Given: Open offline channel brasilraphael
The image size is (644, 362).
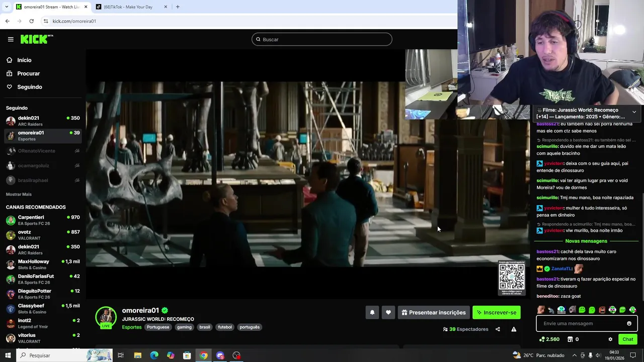Looking at the screenshot, I should pyautogui.click(x=43, y=180).
